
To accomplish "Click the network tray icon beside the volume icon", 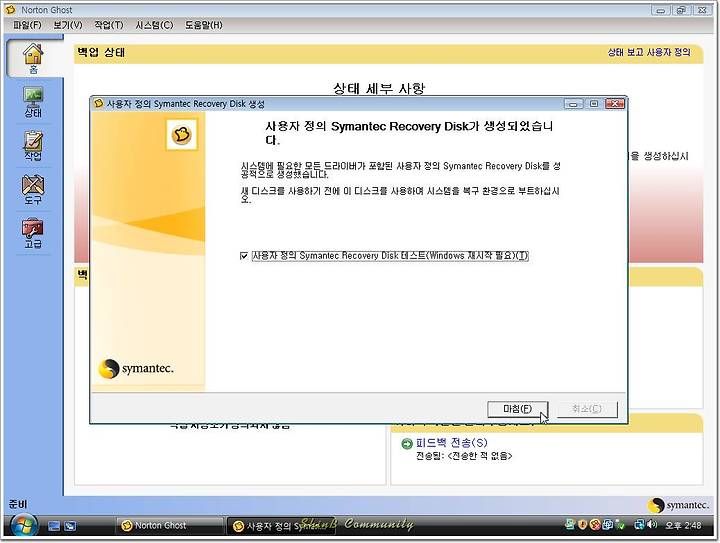I will tap(639, 525).
